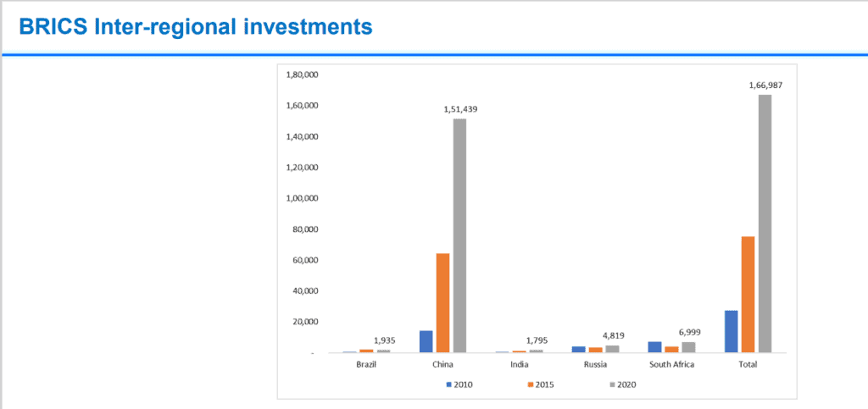This screenshot has width=868, height=409.
Task: Select the Total gray 2020 bar
Action: pos(765,224)
